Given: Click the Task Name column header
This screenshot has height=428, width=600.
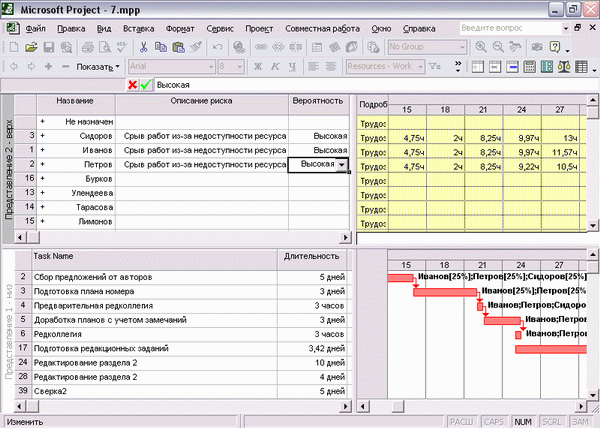Looking at the screenshot, I should 154,259.
